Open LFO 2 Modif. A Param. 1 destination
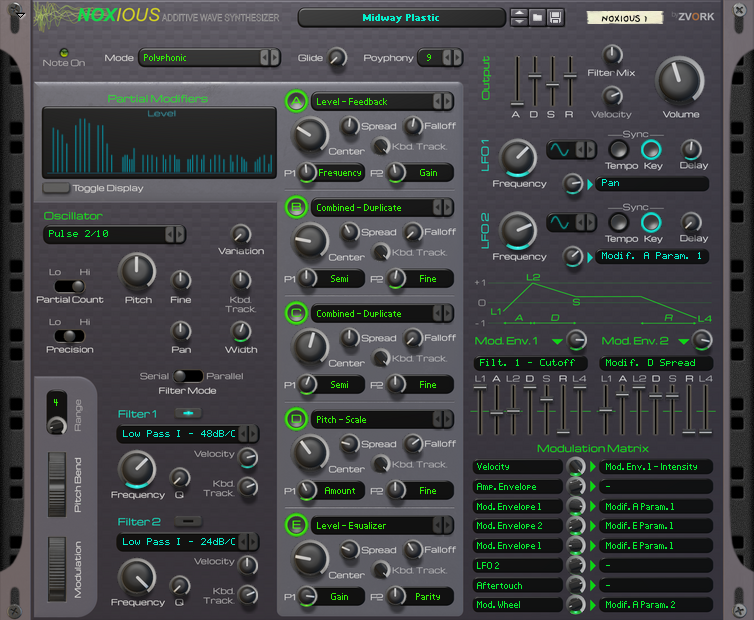 point(652,256)
